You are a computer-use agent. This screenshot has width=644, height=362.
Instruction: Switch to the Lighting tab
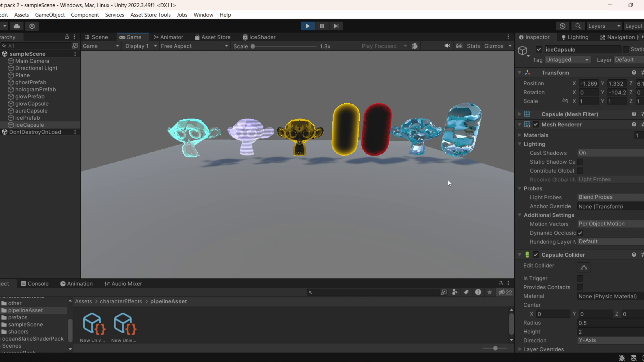pyautogui.click(x=575, y=37)
